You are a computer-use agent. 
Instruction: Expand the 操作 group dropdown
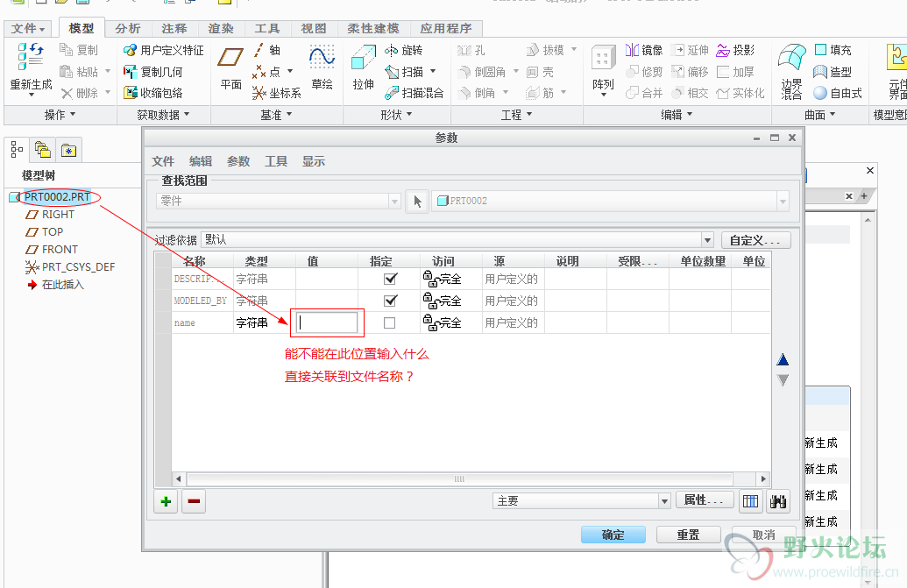(60, 115)
